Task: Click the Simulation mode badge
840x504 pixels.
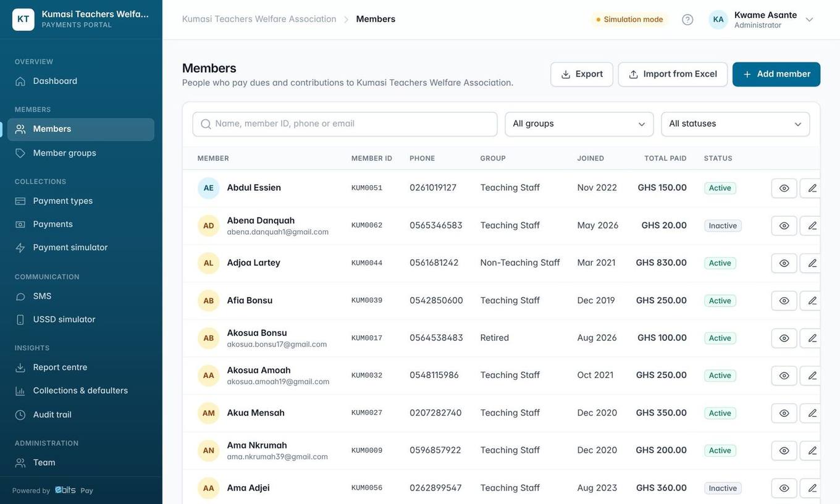Action: point(629,19)
